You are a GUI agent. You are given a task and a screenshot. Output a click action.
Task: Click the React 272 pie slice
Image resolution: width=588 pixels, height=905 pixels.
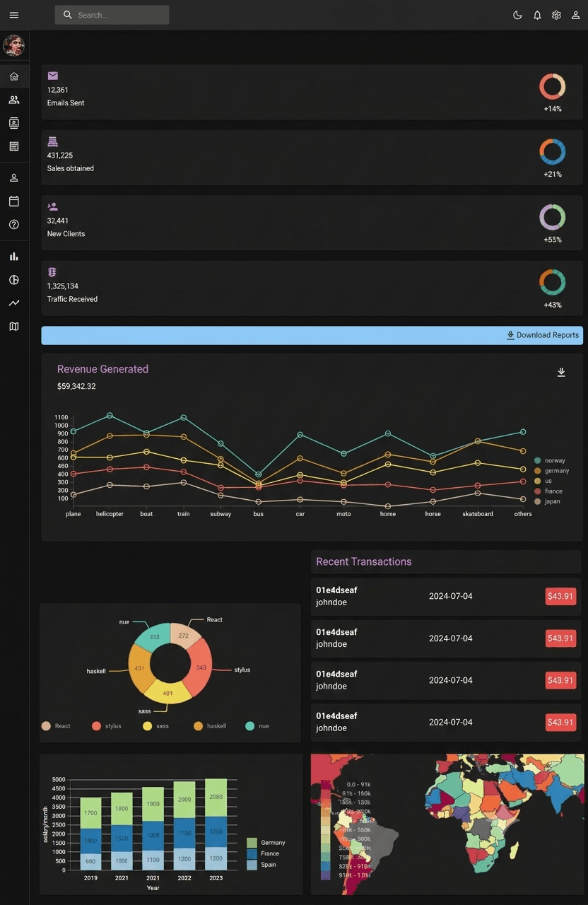(x=184, y=636)
